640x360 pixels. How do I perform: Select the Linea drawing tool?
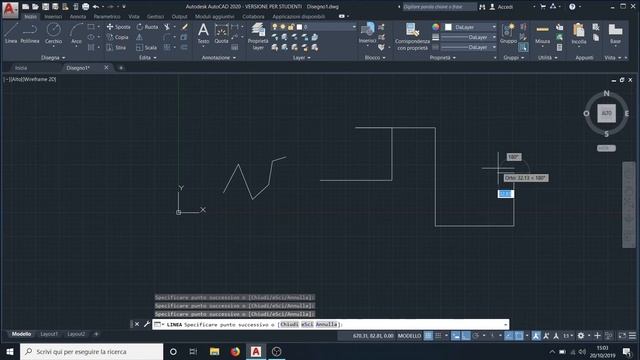click(11, 33)
